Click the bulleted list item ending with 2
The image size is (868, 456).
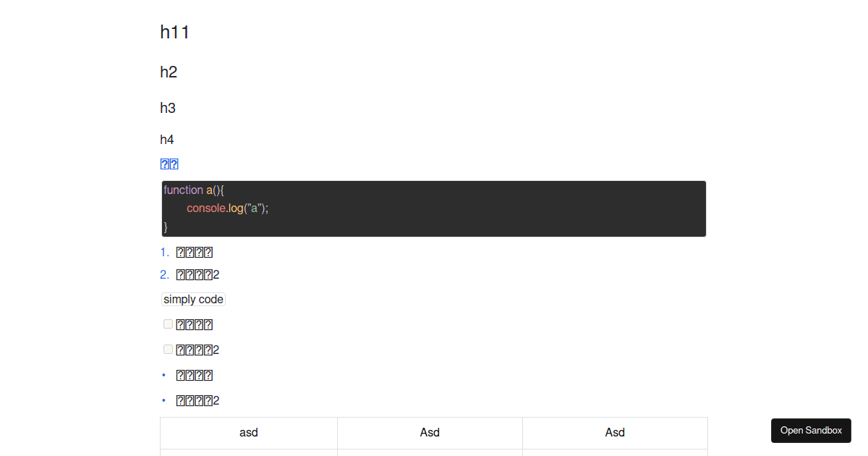(x=197, y=400)
